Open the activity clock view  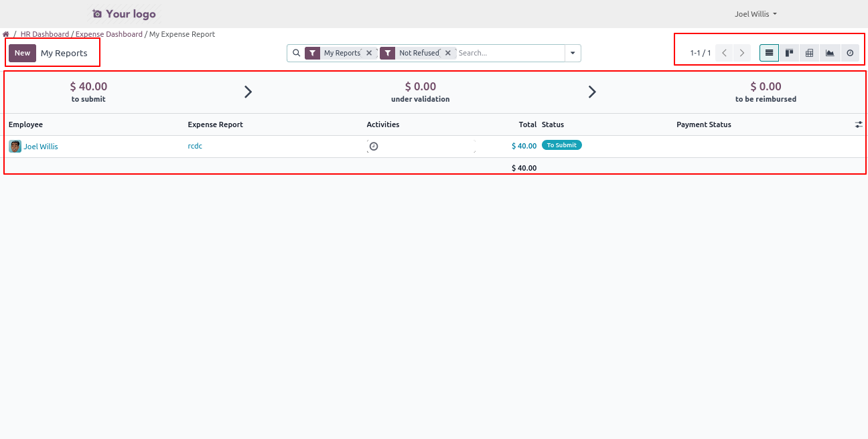click(850, 53)
